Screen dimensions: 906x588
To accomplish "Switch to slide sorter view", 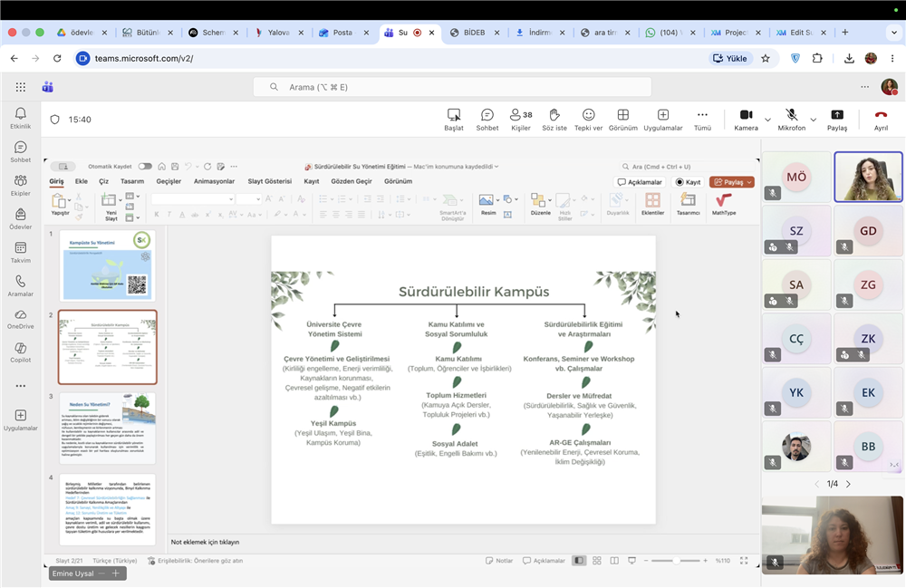I will (597, 560).
